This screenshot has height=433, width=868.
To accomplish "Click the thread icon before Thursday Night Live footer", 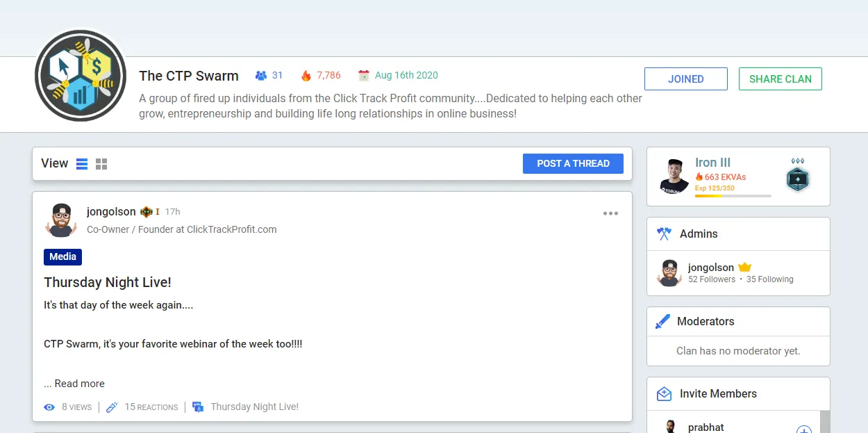I will tap(198, 407).
